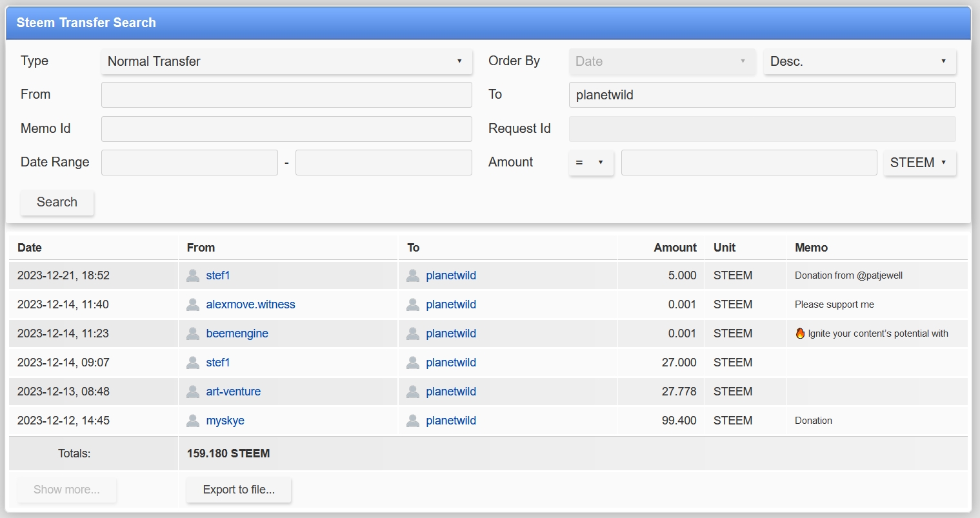This screenshot has width=980, height=518.
Task: Click the amount 27.000
Action: [679, 363]
